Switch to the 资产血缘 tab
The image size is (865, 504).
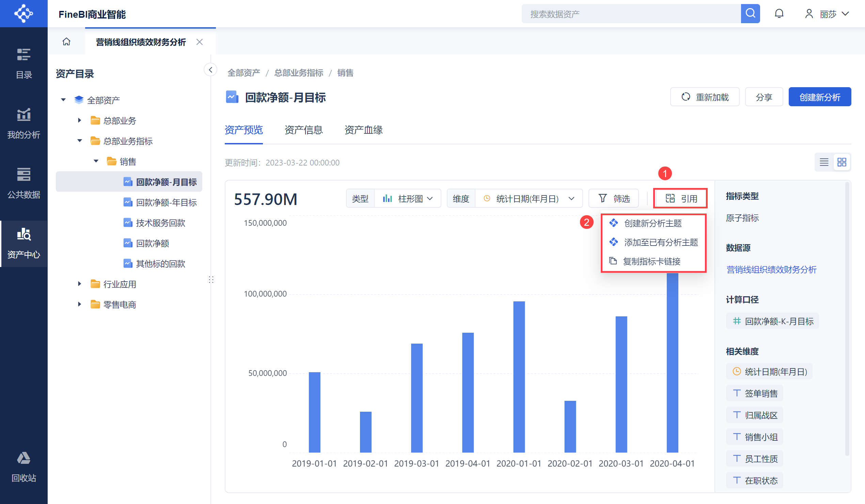pos(363,130)
